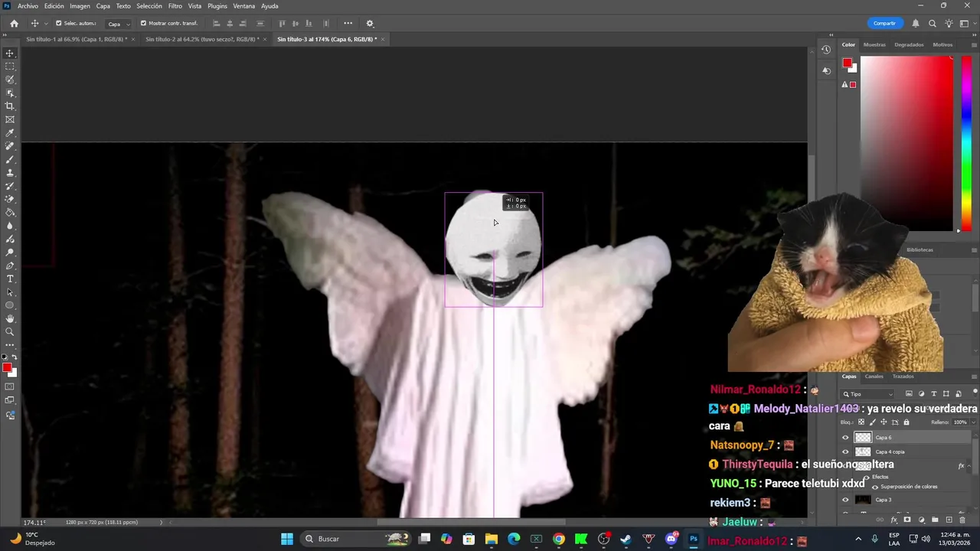Add layer mask icon in Layers panel
The image size is (980, 551).
(x=907, y=520)
